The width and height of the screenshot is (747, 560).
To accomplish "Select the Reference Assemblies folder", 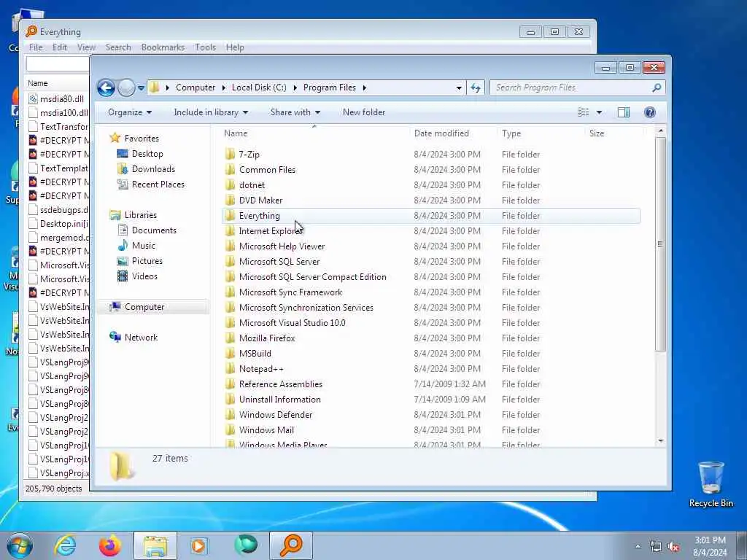I will [x=281, y=384].
